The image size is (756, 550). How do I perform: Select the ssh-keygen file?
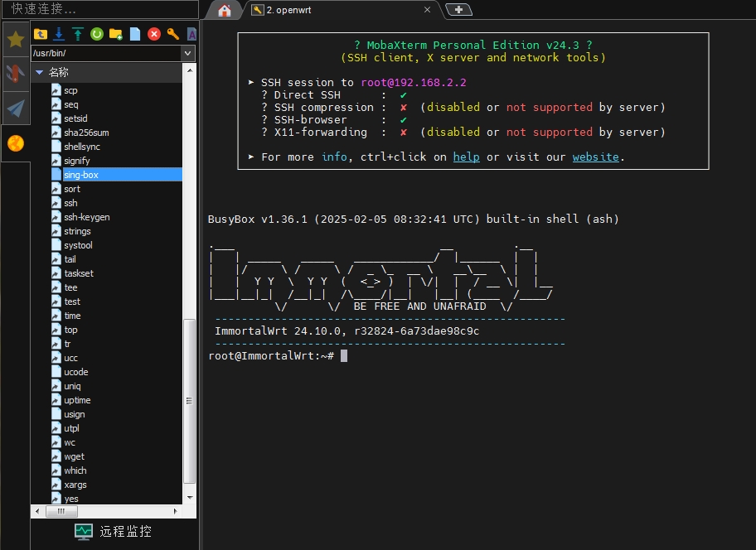pyautogui.click(x=87, y=217)
